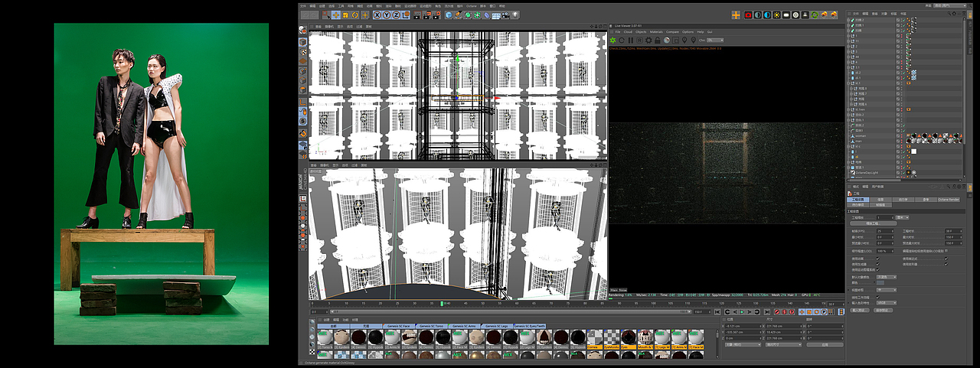Switch to 动力学 attribute tab
The height and width of the screenshot is (368, 980).
[x=905, y=199]
